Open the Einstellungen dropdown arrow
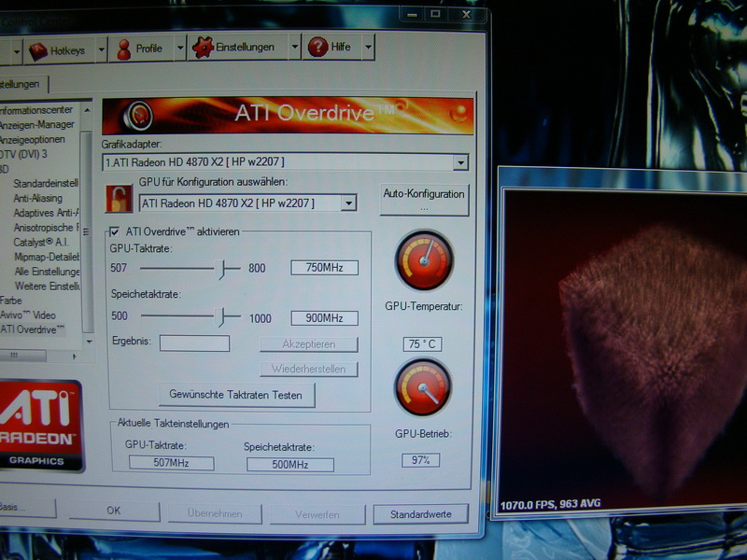Image resolution: width=747 pixels, height=560 pixels. [295, 46]
